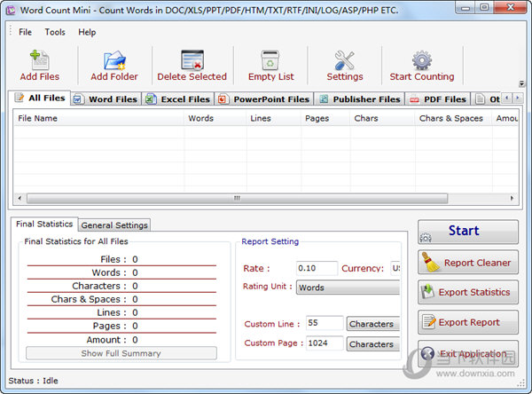The image size is (532, 394).
Task: Open the Custom Line Characters dropdown
Action: click(372, 324)
